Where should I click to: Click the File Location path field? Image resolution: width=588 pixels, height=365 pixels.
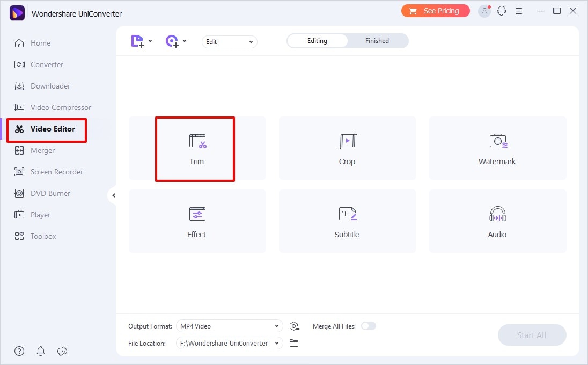click(x=224, y=343)
